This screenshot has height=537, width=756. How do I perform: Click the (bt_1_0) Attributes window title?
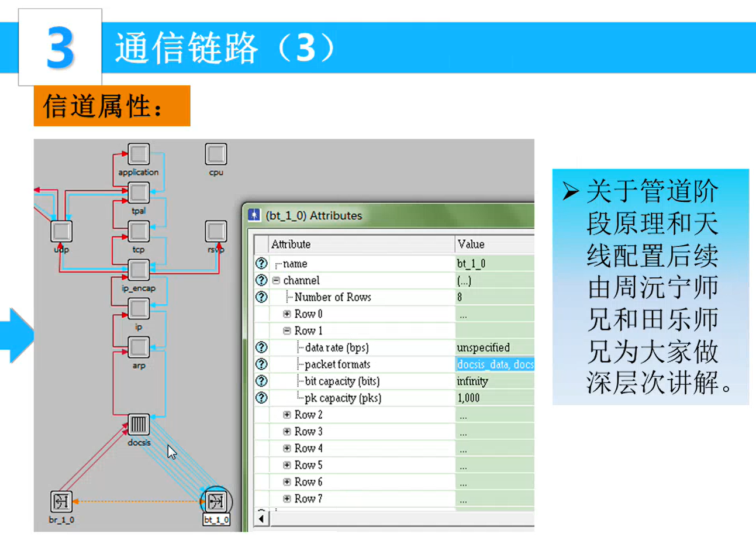[x=313, y=215]
